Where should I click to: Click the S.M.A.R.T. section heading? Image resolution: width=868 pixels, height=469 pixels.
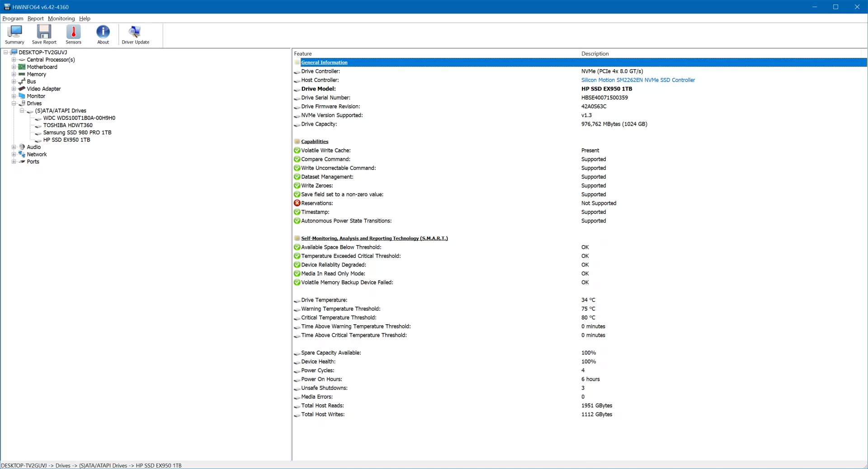pos(374,238)
